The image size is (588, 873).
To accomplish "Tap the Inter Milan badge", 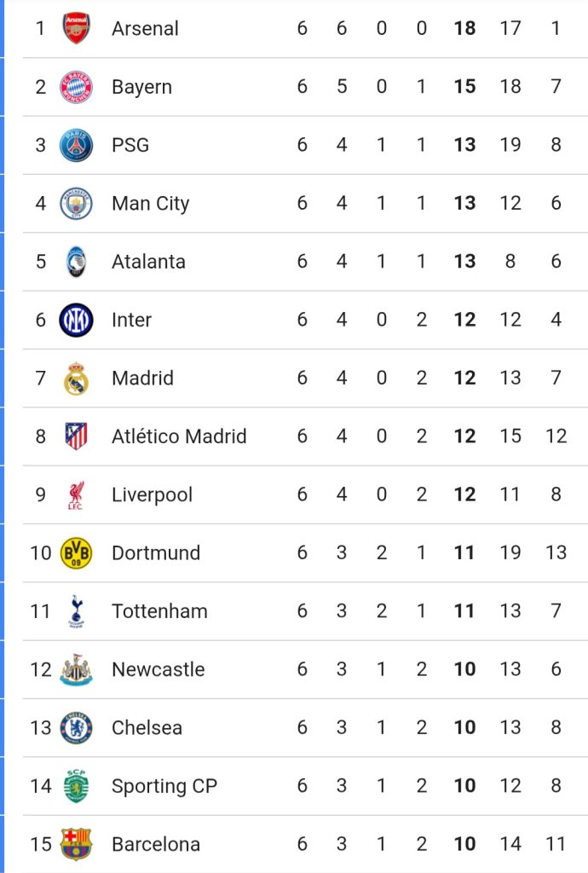I will [76, 320].
